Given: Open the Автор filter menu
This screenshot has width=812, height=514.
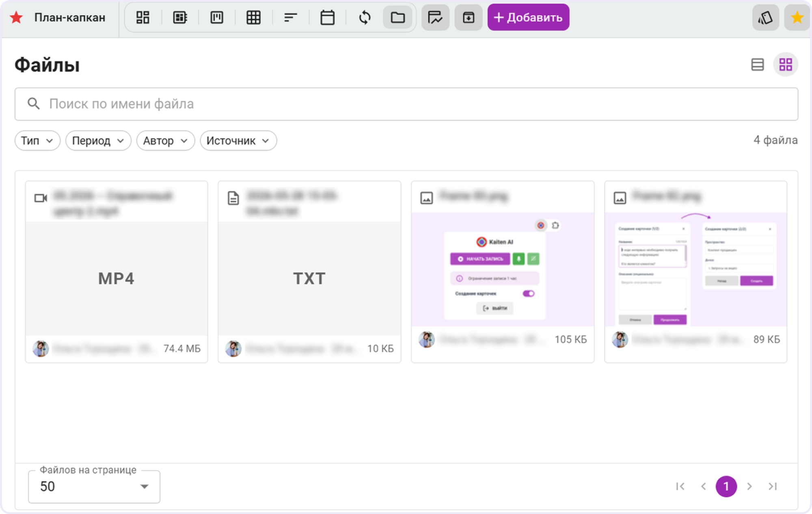Looking at the screenshot, I should tap(166, 141).
